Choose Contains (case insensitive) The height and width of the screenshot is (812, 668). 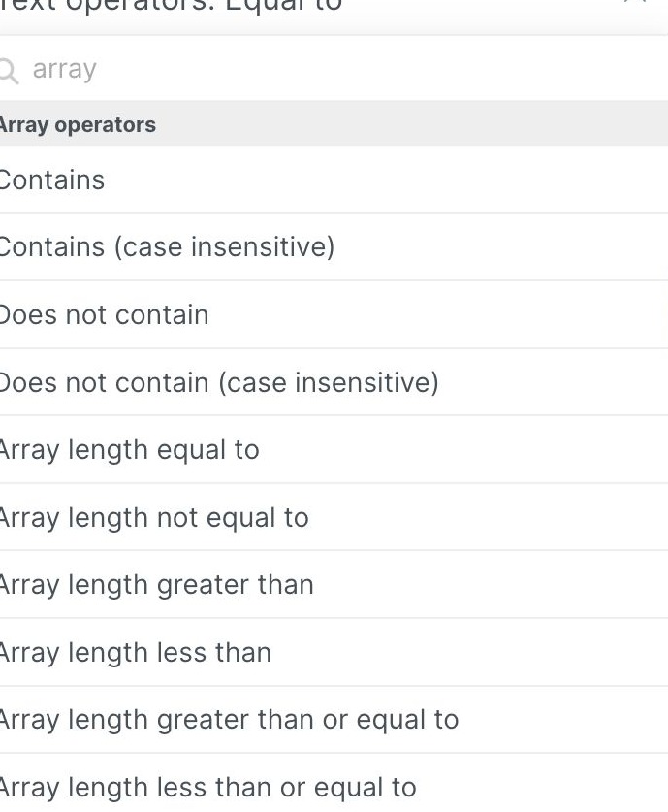167,247
